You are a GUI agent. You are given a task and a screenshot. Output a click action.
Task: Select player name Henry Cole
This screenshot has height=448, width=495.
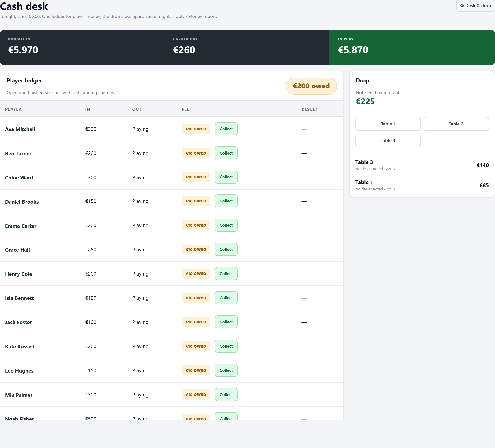coord(18,274)
